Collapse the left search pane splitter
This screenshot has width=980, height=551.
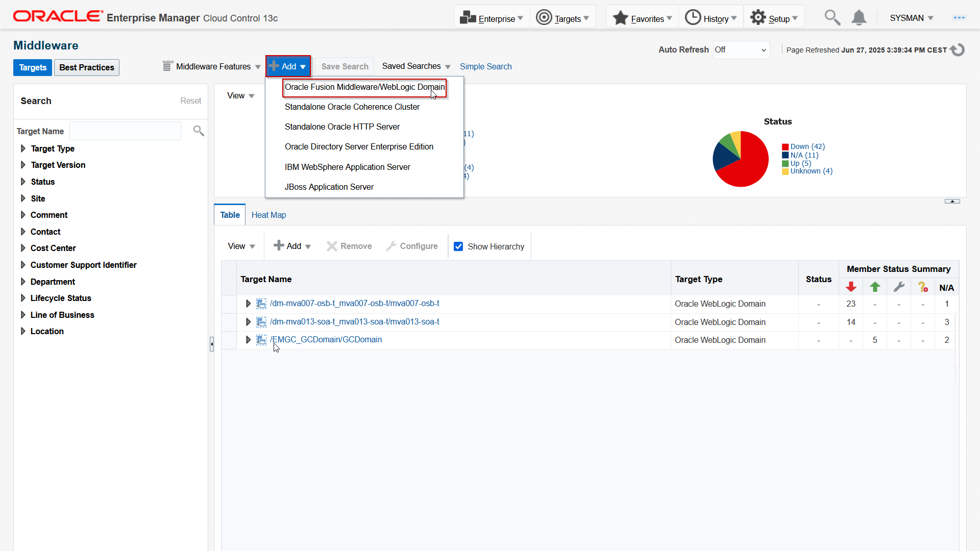click(x=211, y=344)
